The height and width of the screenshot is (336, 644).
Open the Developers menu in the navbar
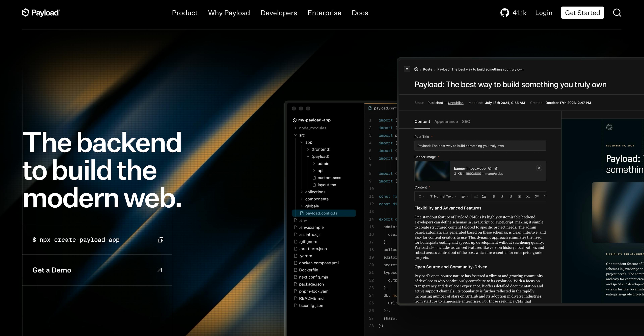(279, 13)
